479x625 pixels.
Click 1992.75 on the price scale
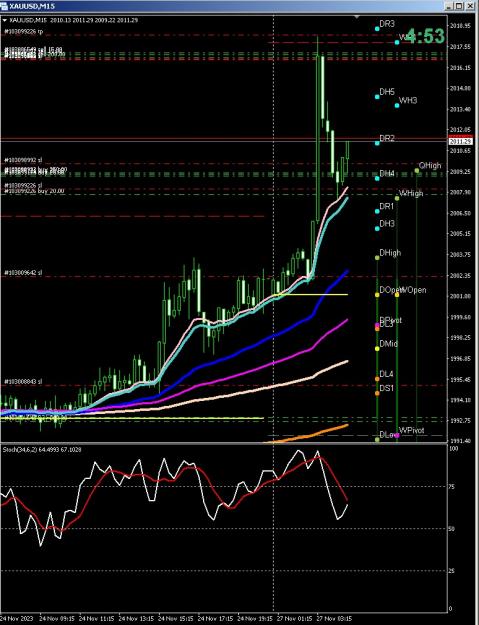click(x=461, y=421)
